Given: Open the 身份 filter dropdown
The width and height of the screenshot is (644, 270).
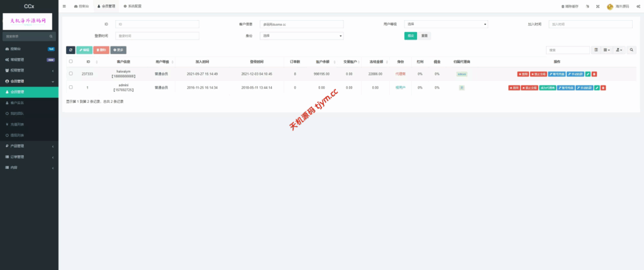Looking at the screenshot, I should [x=301, y=36].
